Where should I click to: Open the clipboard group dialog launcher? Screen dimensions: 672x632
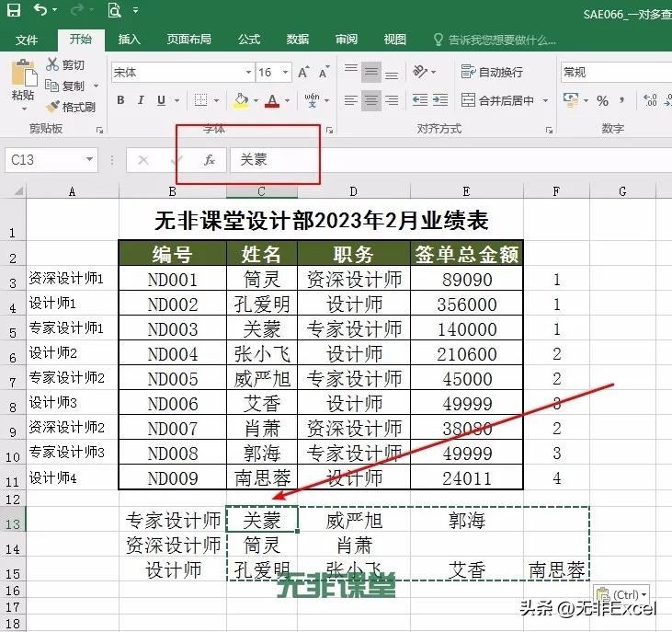click(x=99, y=130)
